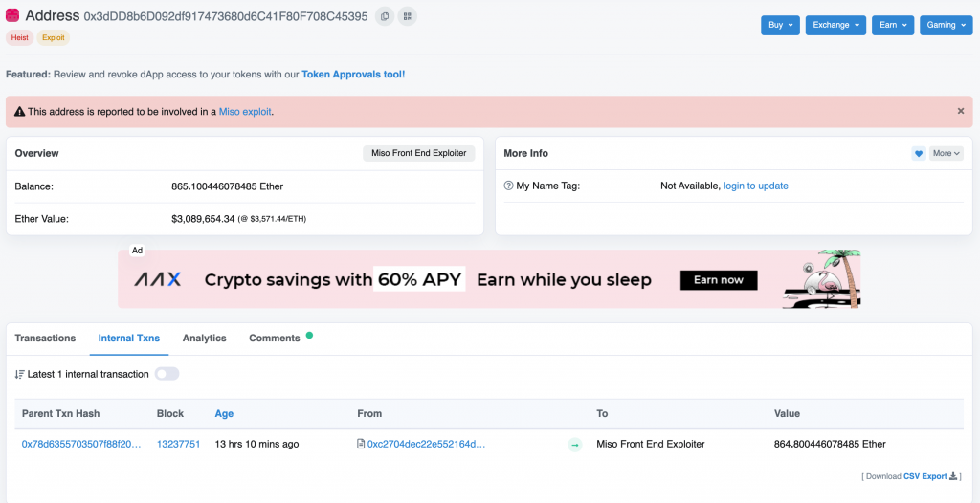Click the My Name Tag help icon
Viewport: 980px width, 503px height.
click(x=509, y=186)
